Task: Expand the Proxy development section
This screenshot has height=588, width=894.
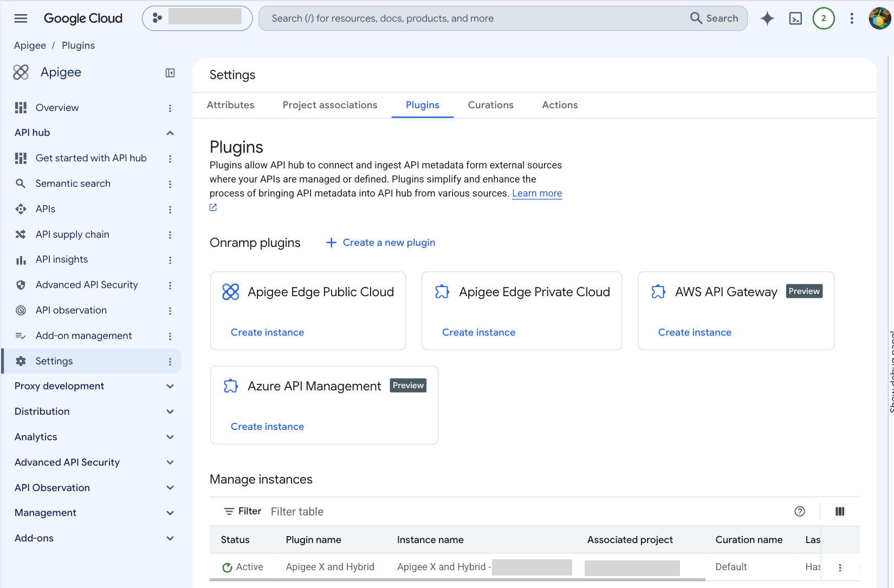Action: click(x=170, y=386)
